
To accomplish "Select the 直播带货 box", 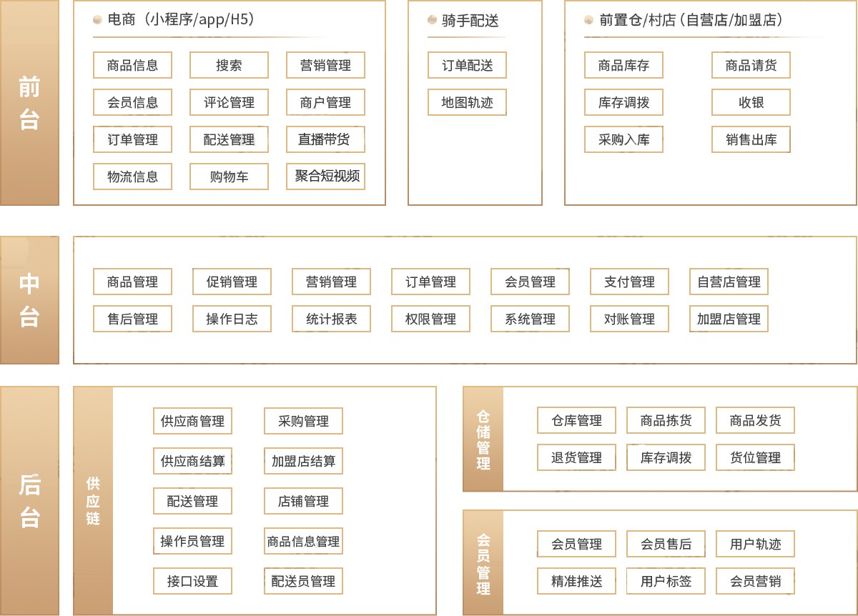I will (x=325, y=139).
